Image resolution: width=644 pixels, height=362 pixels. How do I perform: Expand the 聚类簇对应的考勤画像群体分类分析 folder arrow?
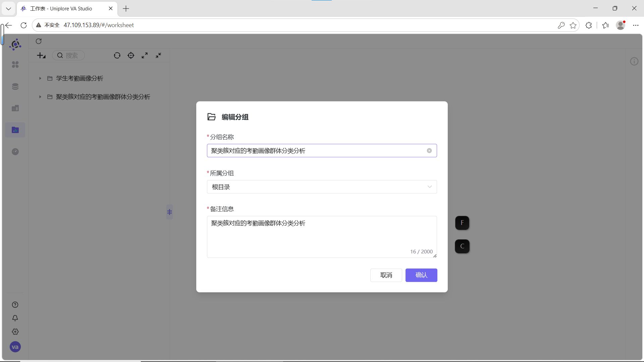pyautogui.click(x=40, y=97)
